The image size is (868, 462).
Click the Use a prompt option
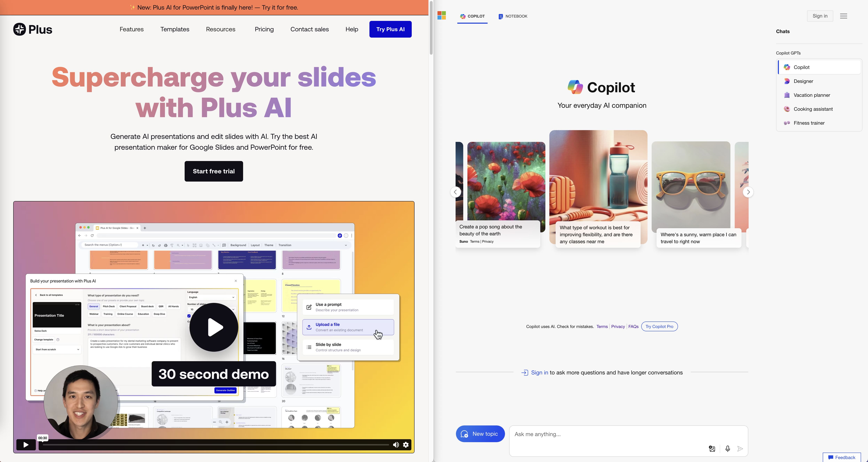coord(347,307)
